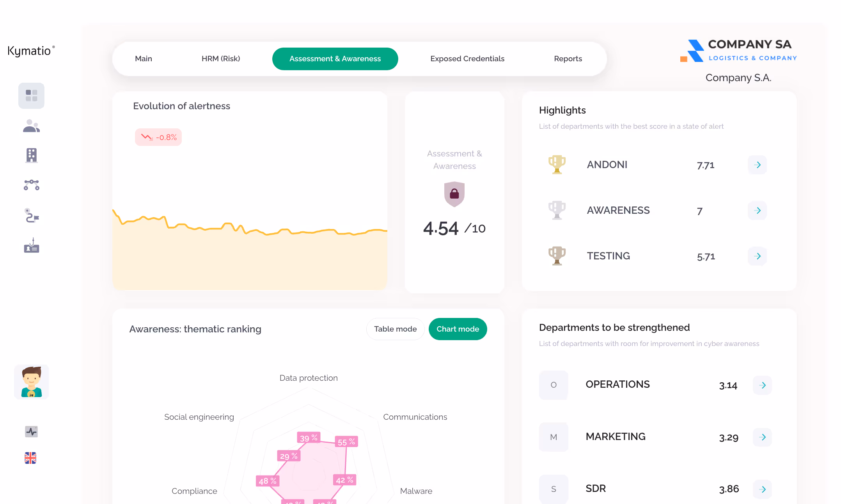
Task: Open the network nodes sidebar icon
Action: click(x=31, y=185)
